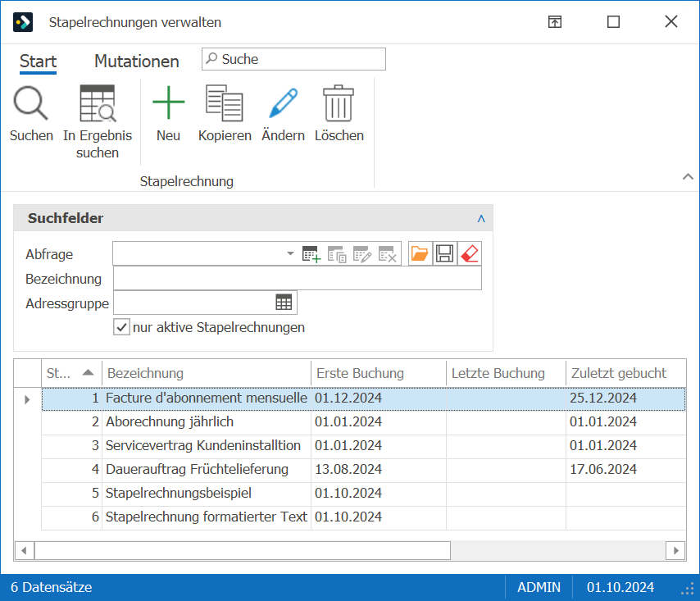Image resolution: width=700 pixels, height=601 pixels.
Task: Click the delete query icon
Action: click(x=387, y=254)
